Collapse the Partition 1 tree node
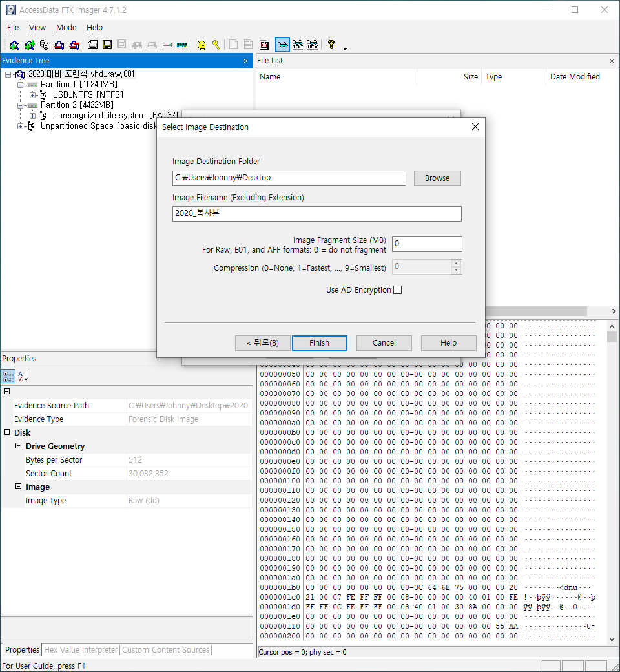 20,85
